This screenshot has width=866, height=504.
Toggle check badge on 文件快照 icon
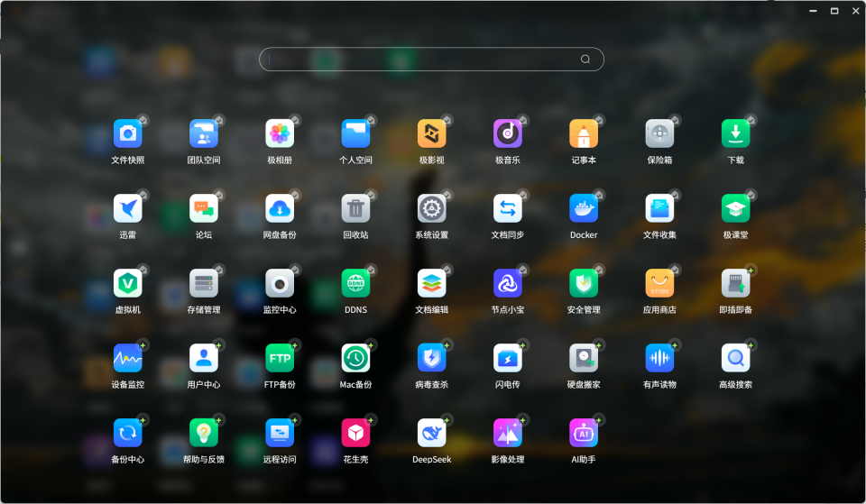pos(143,120)
